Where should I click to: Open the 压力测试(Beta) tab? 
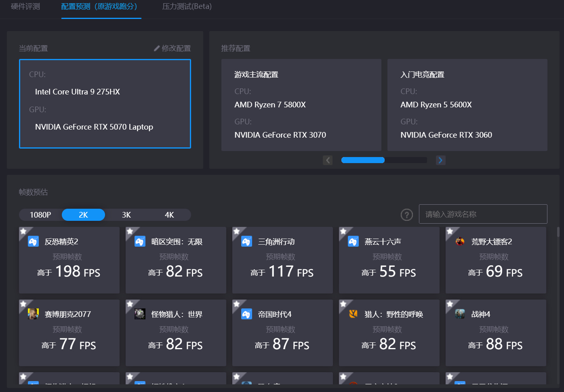[187, 6]
